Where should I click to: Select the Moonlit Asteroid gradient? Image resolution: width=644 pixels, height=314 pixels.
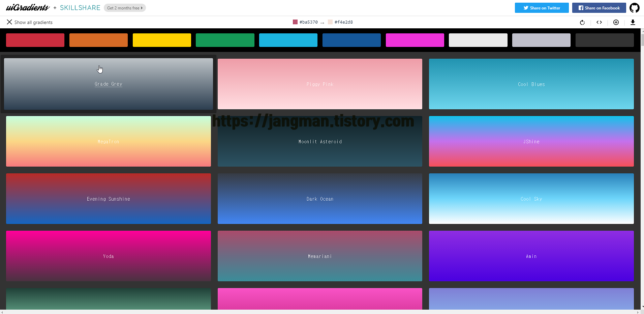click(x=320, y=141)
